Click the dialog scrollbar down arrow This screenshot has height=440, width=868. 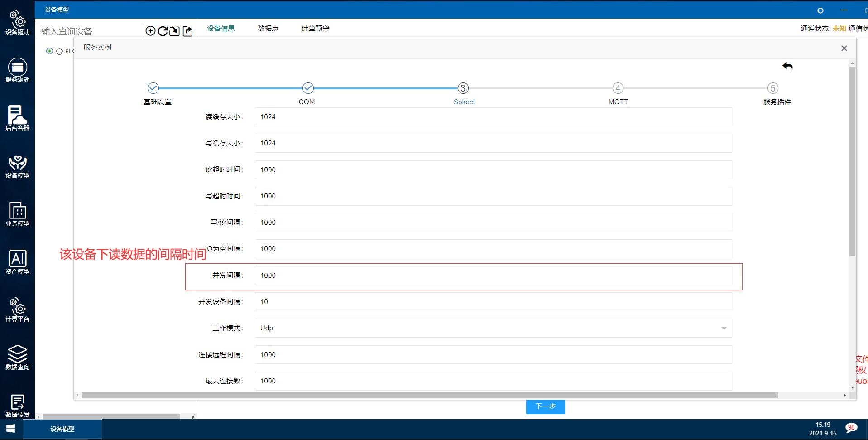pos(852,387)
